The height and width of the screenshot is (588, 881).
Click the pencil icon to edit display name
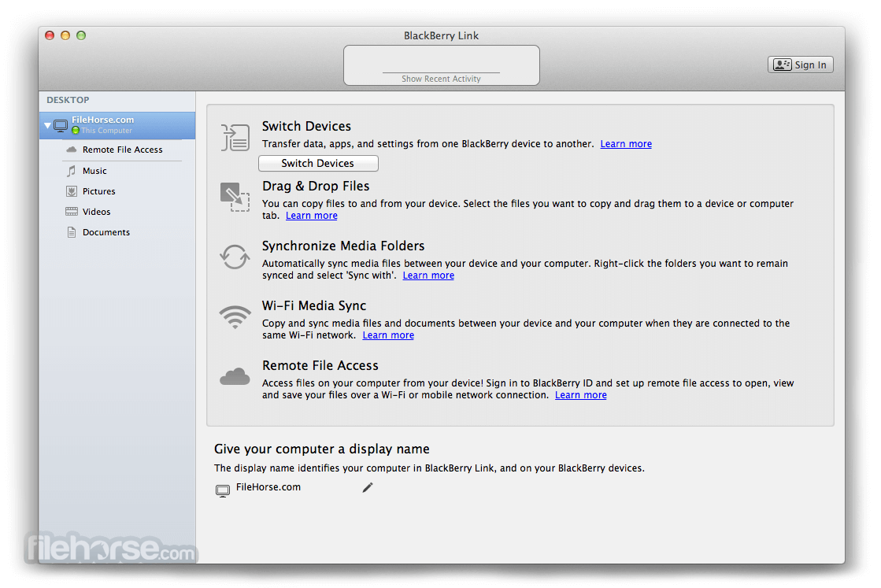pyautogui.click(x=368, y=487)
